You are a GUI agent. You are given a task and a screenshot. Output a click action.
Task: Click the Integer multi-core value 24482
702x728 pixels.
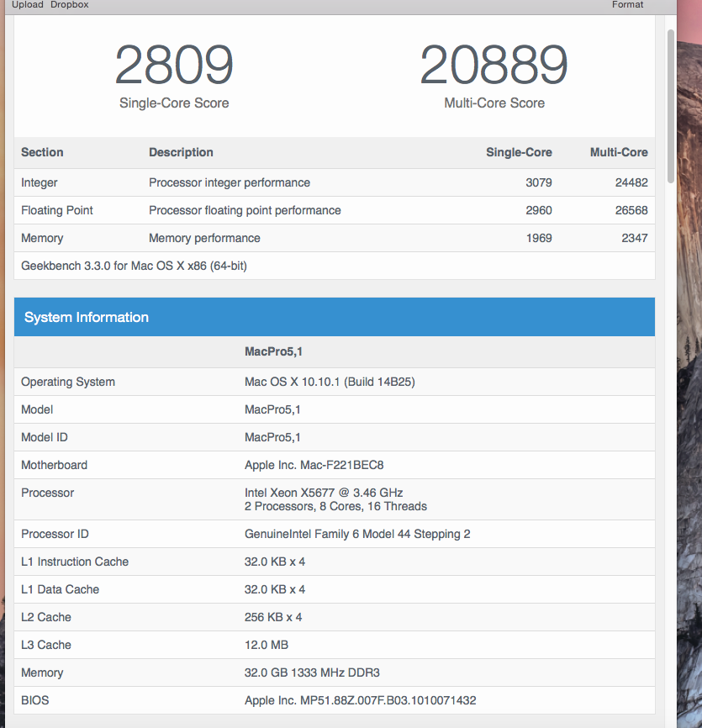[631, 182]
